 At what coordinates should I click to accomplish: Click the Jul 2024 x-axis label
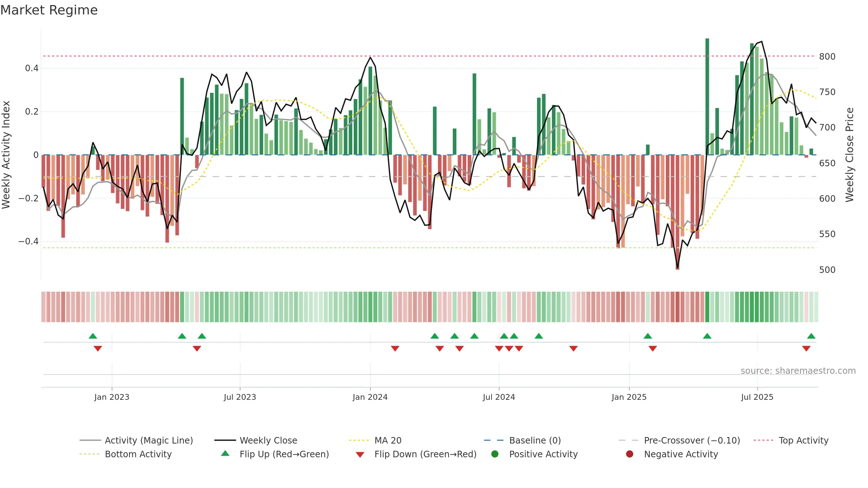pos(499,397)
